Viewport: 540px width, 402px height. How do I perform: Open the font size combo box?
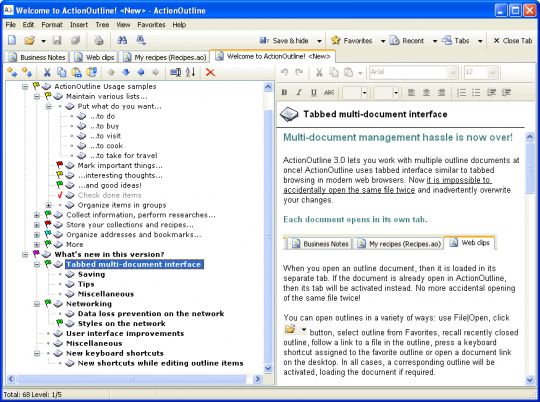point(481,72)
